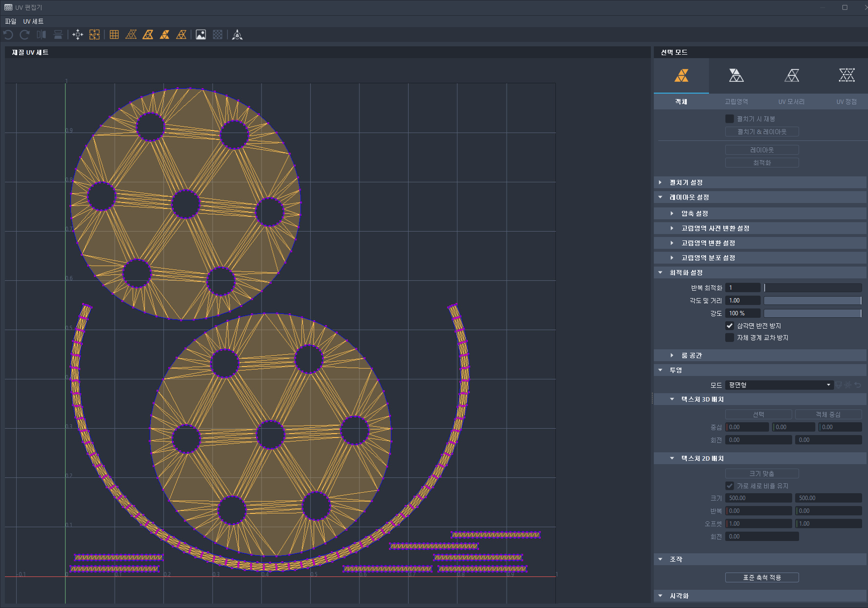The image size is (868, 608).
Task: Select the flip horizontally mirror icon
Action: coord(41,34)
